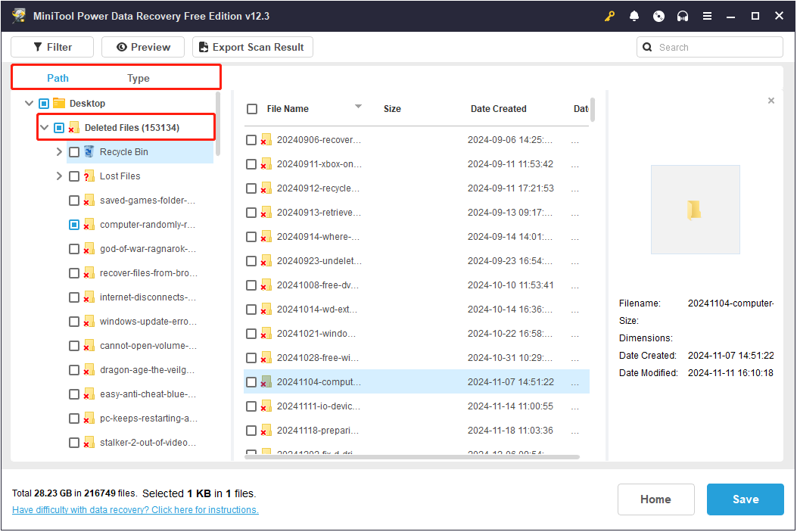Open the hamburger menu in title bar

(707, 17)
